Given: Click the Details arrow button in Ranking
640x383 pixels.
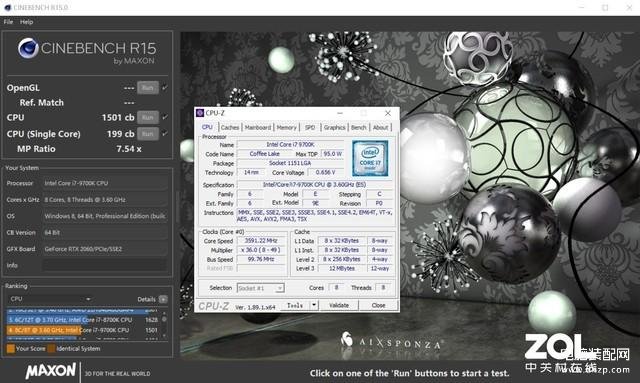Looking at the screenshot, I should click(163, 299).
